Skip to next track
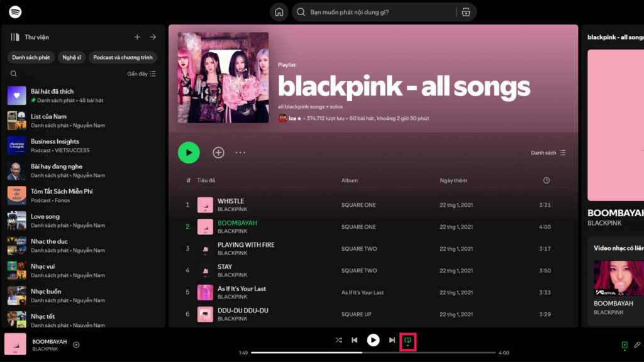This screenshot has height=362, width=644. click(392, 340)
